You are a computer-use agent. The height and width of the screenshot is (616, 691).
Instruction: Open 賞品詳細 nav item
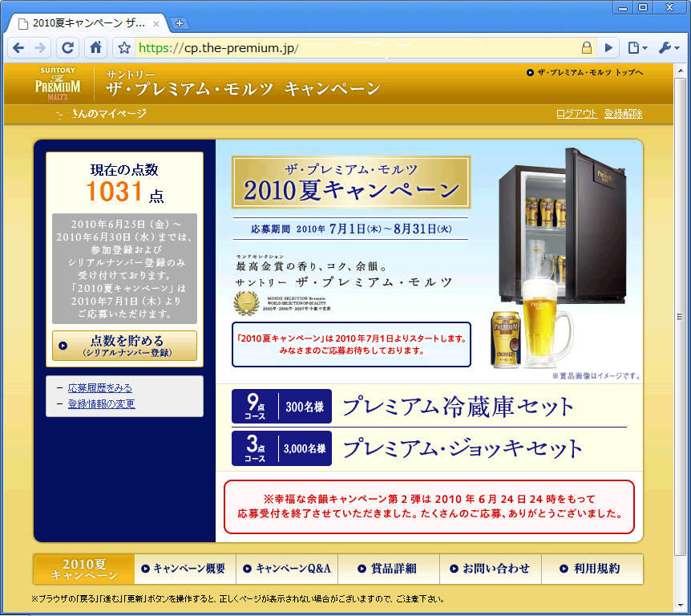pos(389,569)
